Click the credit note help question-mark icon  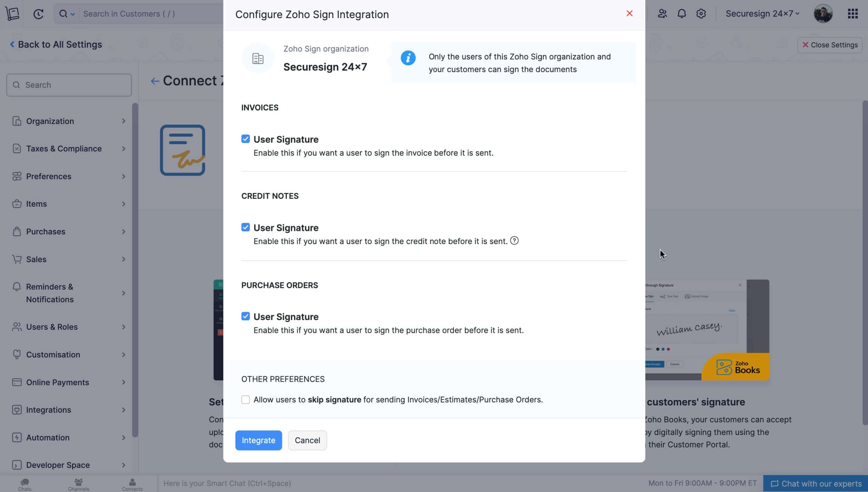(x=514, y=241)
